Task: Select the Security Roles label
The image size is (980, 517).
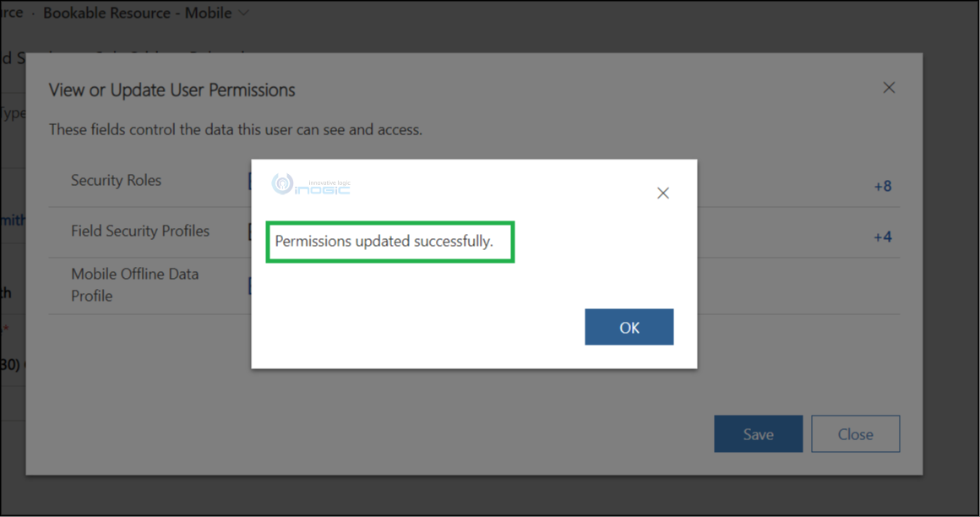Action: [x=117, y=180]
